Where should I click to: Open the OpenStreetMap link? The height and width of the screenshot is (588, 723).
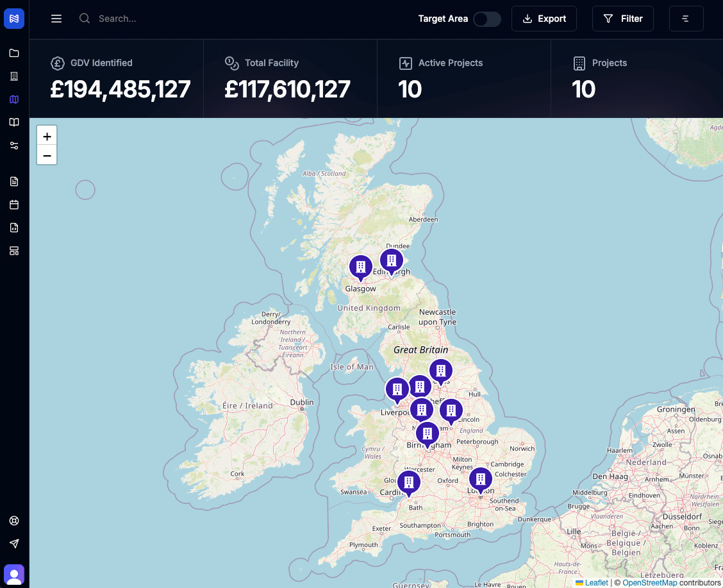(650, 582)
